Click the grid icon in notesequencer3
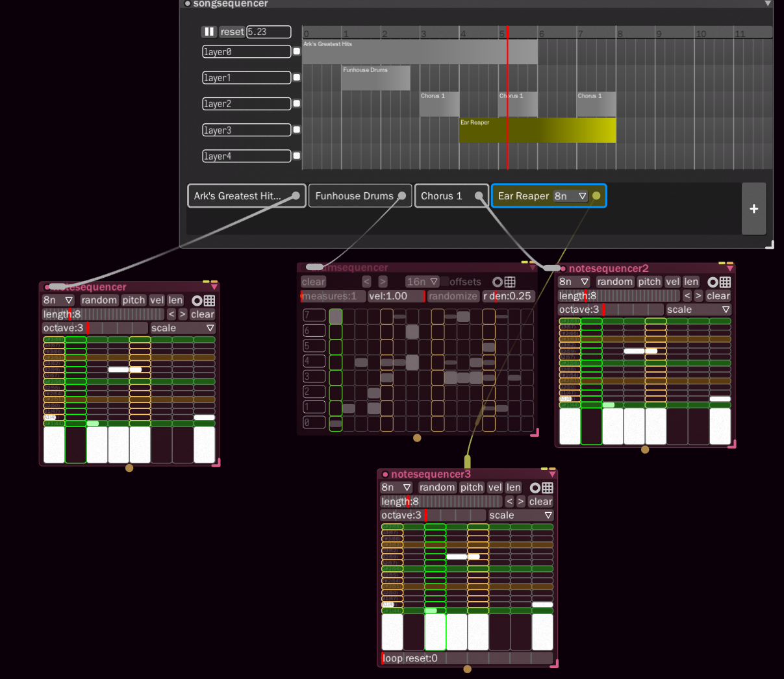This screenshot has width=784, height=679. coord(548,488)
